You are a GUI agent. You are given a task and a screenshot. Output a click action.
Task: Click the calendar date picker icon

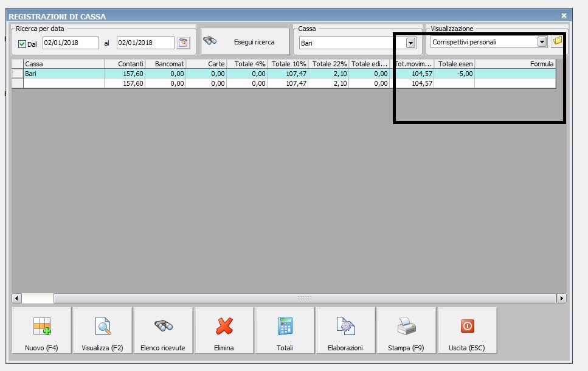click(183, 43)
